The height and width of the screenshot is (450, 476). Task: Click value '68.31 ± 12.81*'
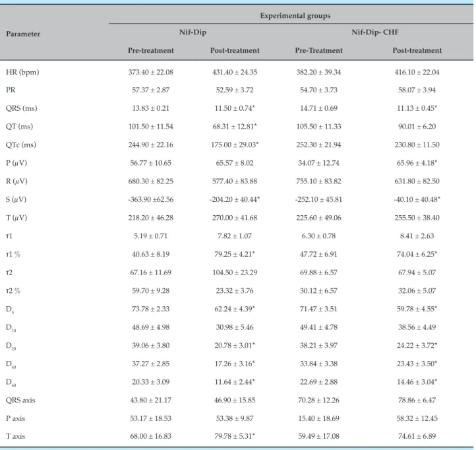click(x=235, y=127)
